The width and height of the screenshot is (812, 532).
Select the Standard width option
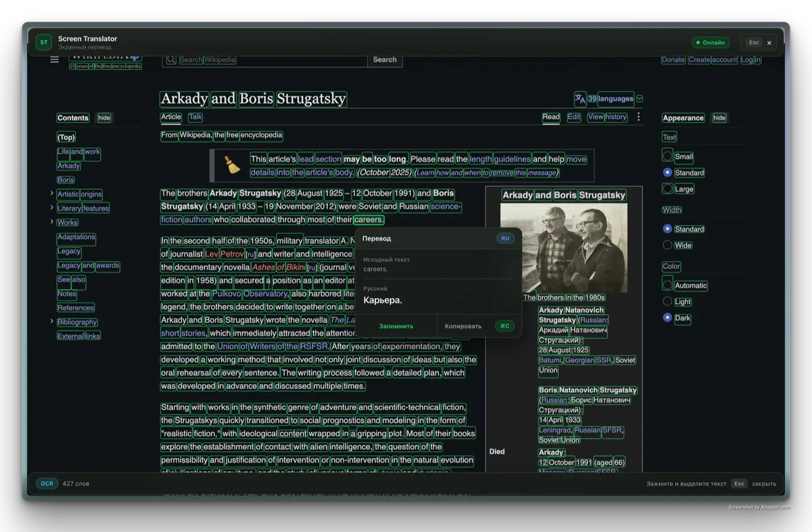click(667, 229)
